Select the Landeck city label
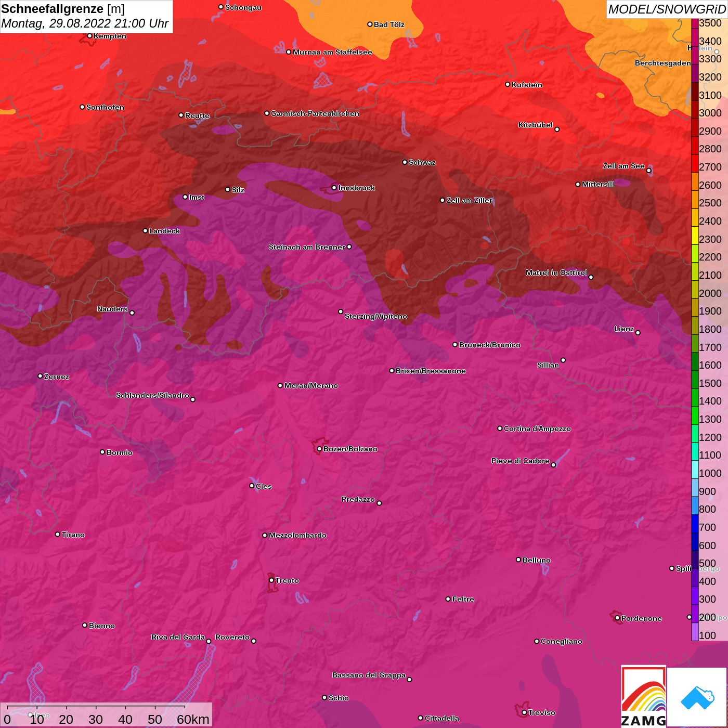The width and height of the screenshot is (728, 728). (164, 231)
